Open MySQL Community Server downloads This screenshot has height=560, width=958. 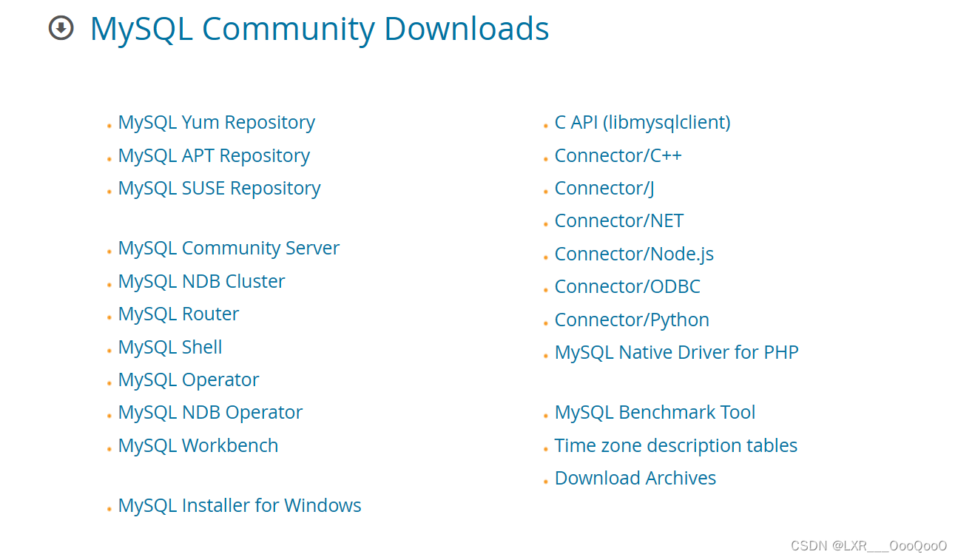coord(228,248)
